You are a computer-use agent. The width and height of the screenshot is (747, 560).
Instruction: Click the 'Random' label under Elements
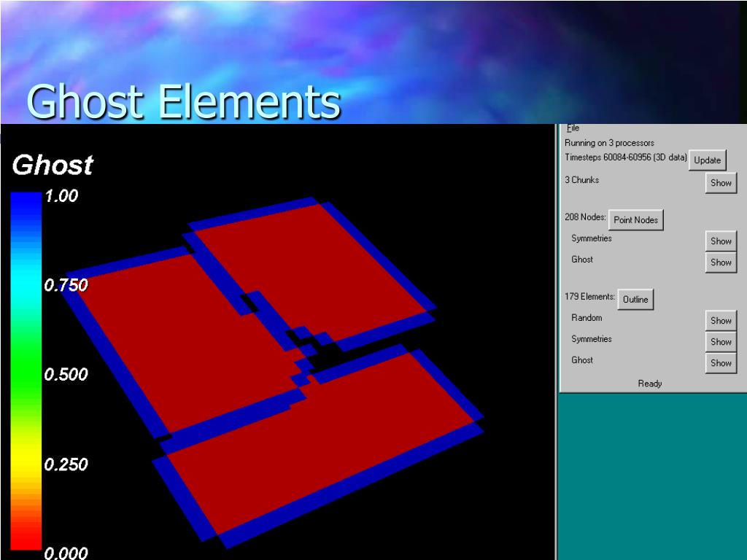tap(587, 318)
